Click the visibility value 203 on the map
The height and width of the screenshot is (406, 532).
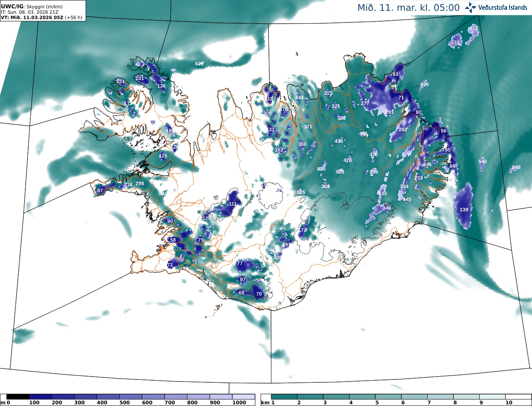[419, 178]
